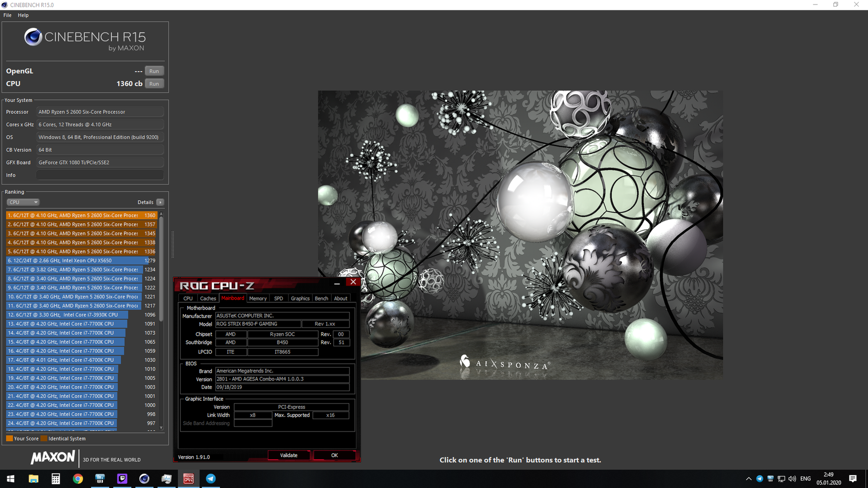868x488 pixels.
Task: Open the Memory tab in CPU-Z
Action: pos(258,298)
